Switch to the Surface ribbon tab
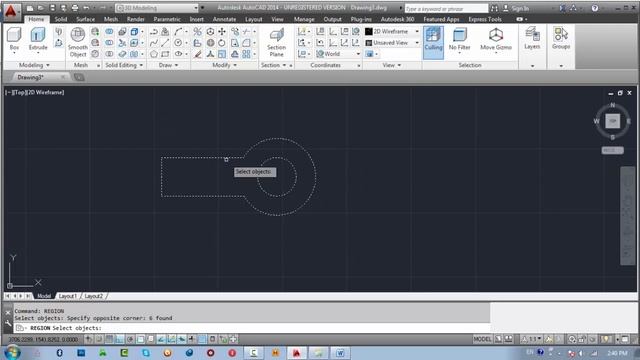 pos(85,19)
